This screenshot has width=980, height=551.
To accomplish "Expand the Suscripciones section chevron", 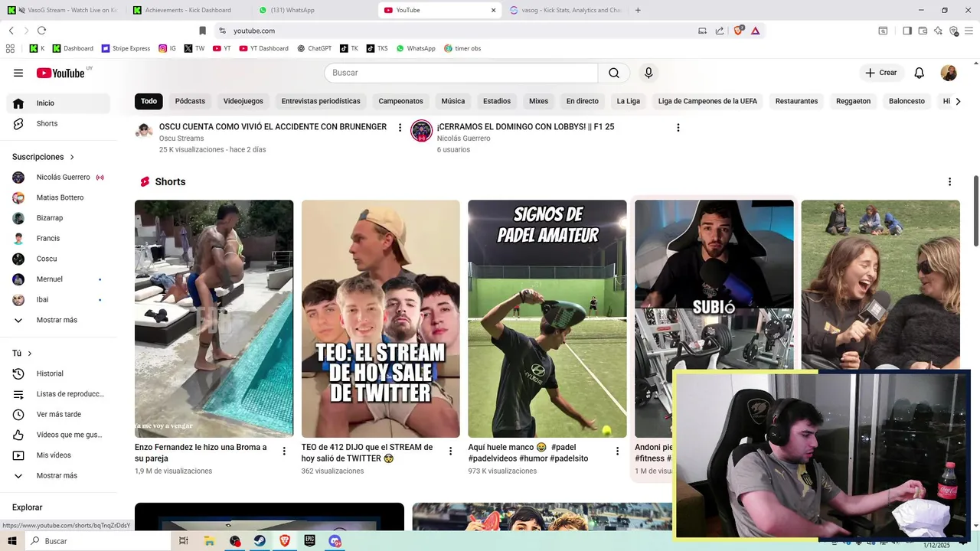I will (72, 157).
